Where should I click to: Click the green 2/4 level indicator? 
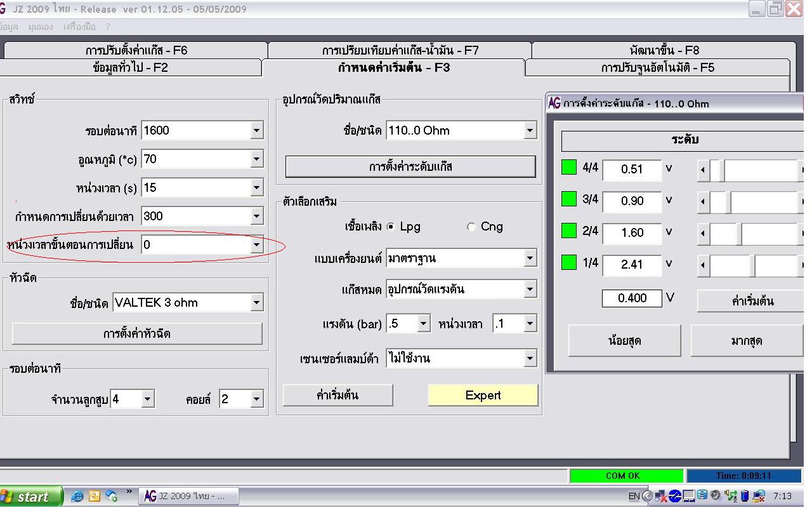(x=569, y=231)
